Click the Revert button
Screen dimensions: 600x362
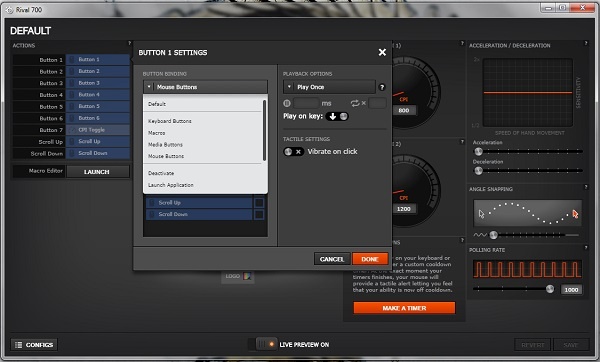pyautogui.click(x=533, y=345)
